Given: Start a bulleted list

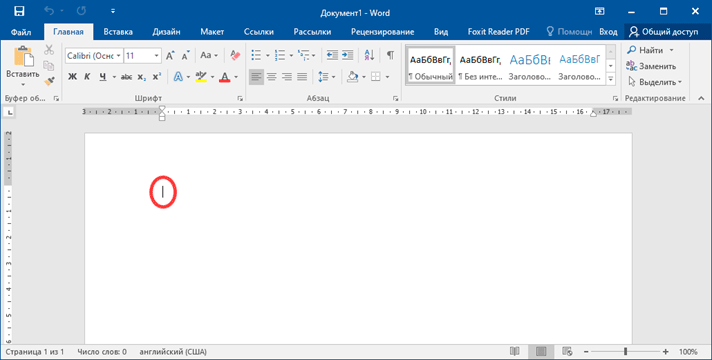Looking at the screenshot, I should tap(257, 55).
